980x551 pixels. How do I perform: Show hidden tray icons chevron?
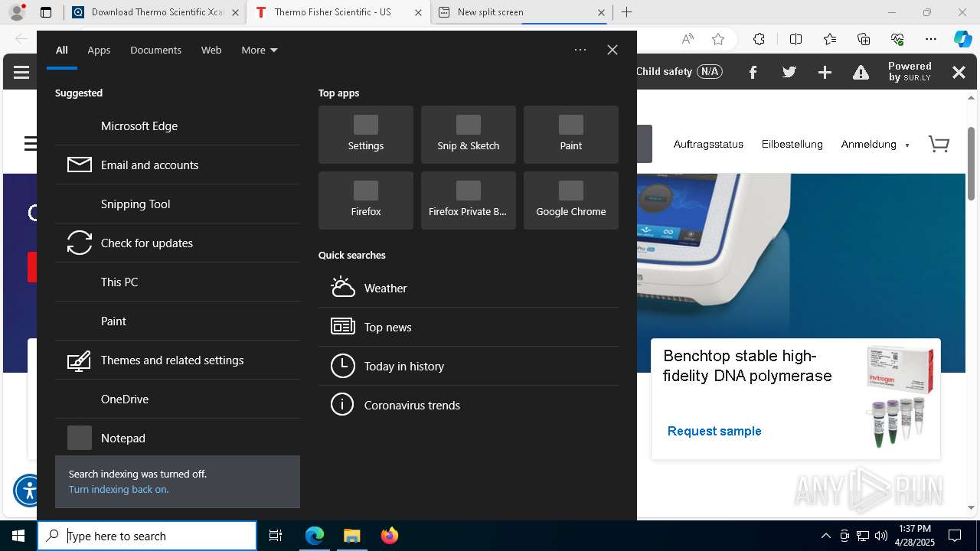click(826, 536)
